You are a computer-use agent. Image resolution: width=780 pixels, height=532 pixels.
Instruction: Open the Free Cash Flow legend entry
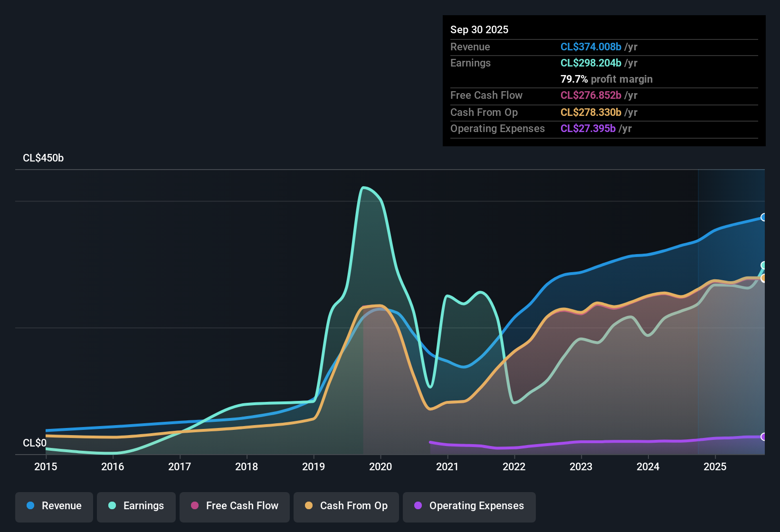point(234,506)
